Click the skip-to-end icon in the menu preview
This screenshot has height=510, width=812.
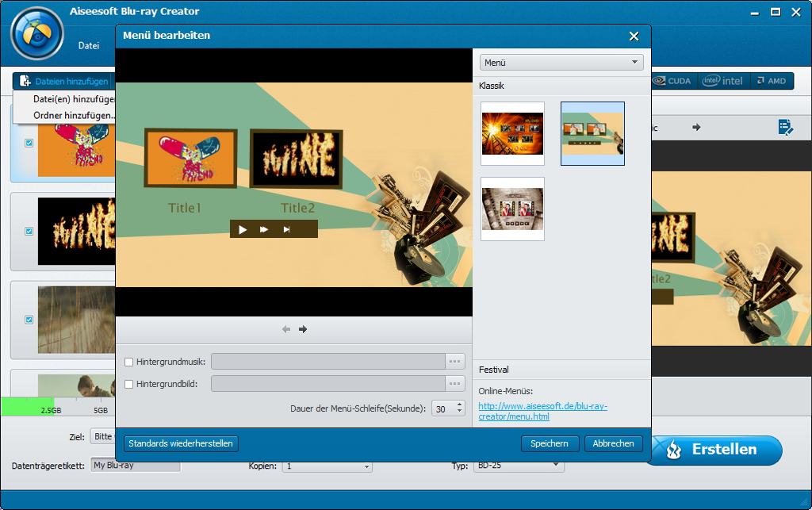pos(289,228)
